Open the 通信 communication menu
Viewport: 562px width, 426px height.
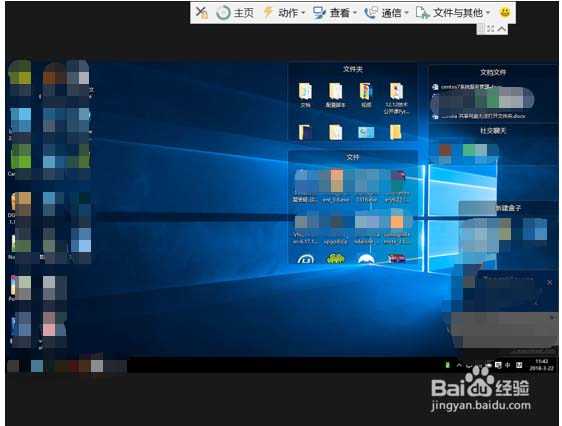point(386,13)
